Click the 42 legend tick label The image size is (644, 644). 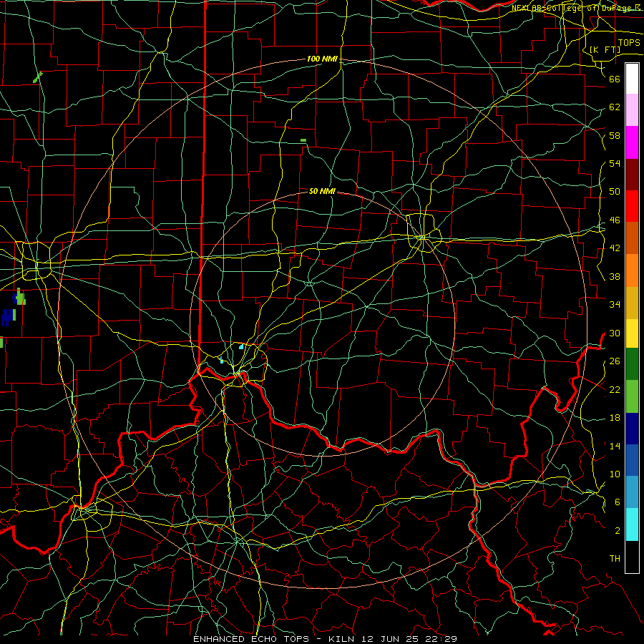[x=615, y=248]
